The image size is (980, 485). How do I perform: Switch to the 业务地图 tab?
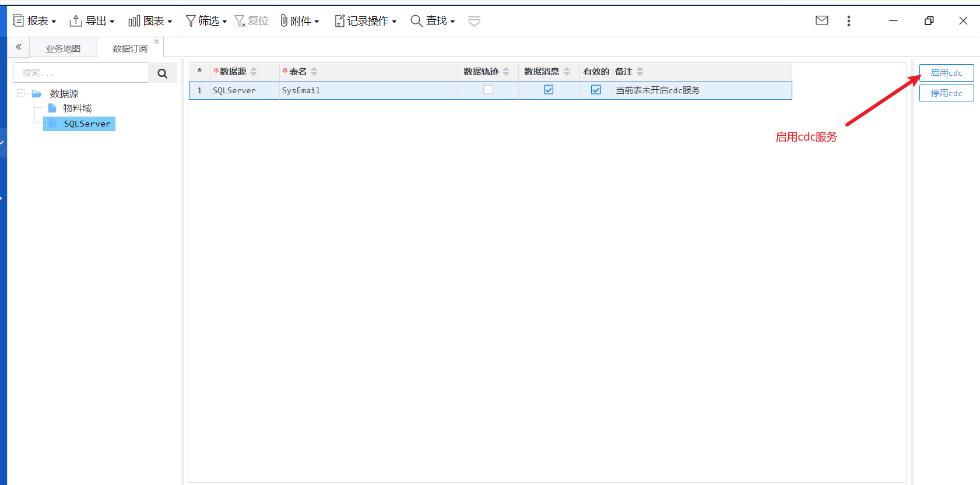[63, 48]
